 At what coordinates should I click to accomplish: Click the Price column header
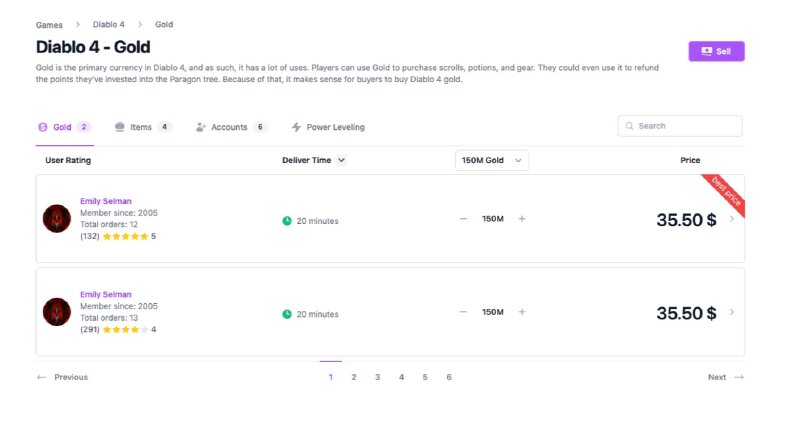point(690,160)
